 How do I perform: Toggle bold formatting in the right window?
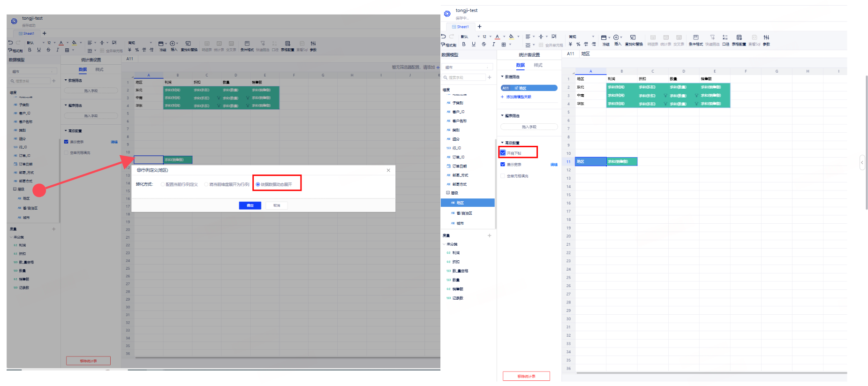tap(464, 45)
